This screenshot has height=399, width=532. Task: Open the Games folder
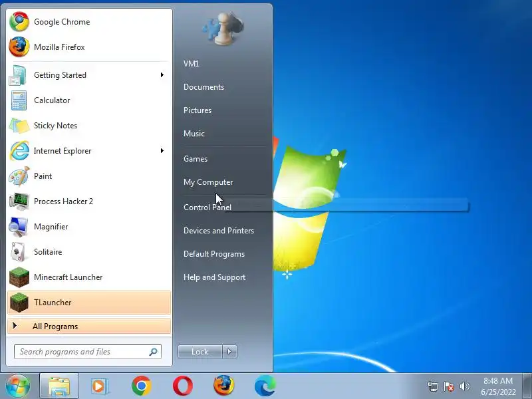(x=196, y=159)
